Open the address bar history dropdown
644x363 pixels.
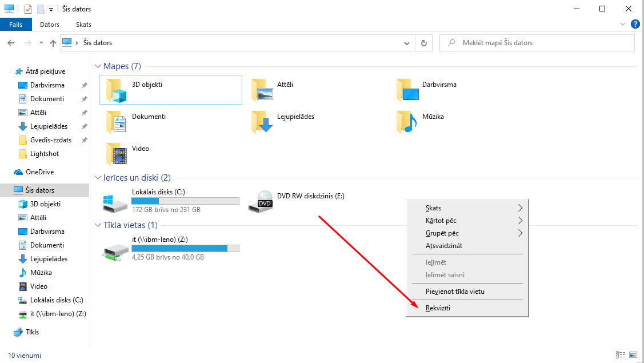407,43
